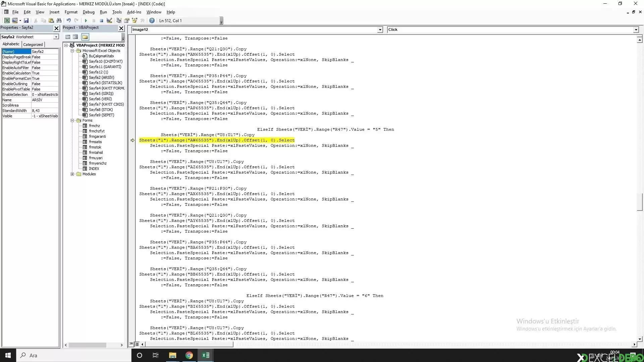Click the (Name) property row
This screenshot has width=644, height=362.
(x=30, y=52)
